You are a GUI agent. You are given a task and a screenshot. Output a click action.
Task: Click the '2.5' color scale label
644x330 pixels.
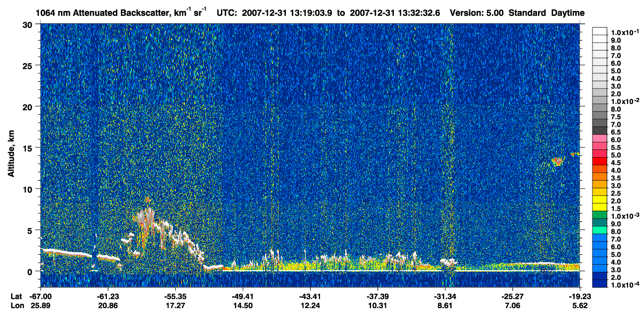(x=615, y=193)
